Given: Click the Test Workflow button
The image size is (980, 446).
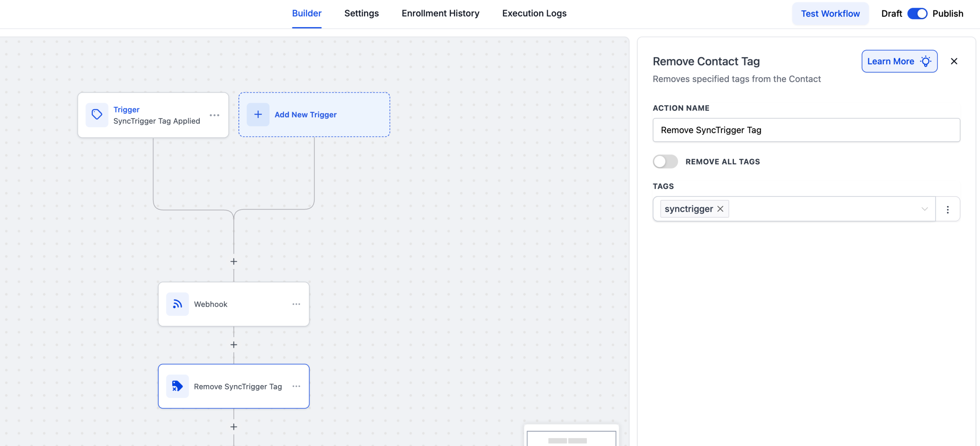Looking at the screenshot, I should 830,14.
